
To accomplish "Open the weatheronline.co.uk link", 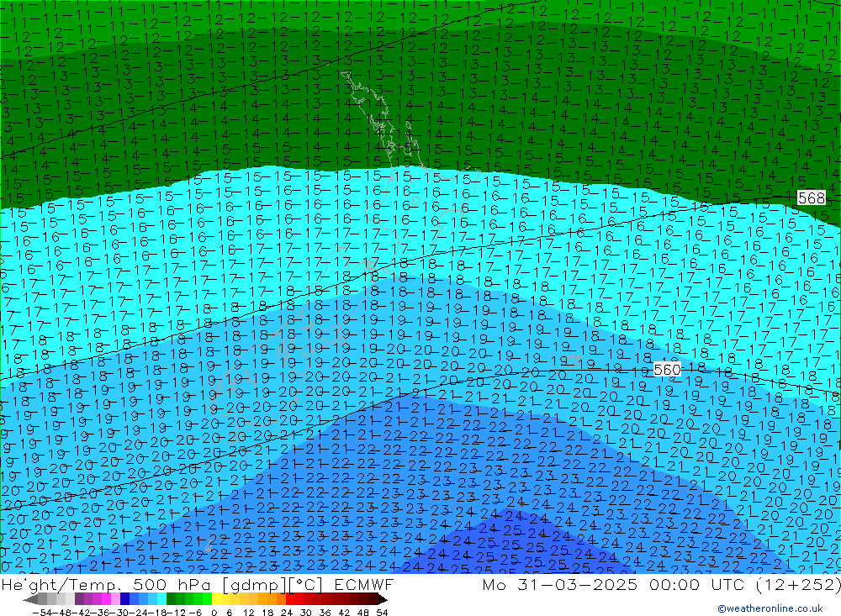I will pos(770,608).
